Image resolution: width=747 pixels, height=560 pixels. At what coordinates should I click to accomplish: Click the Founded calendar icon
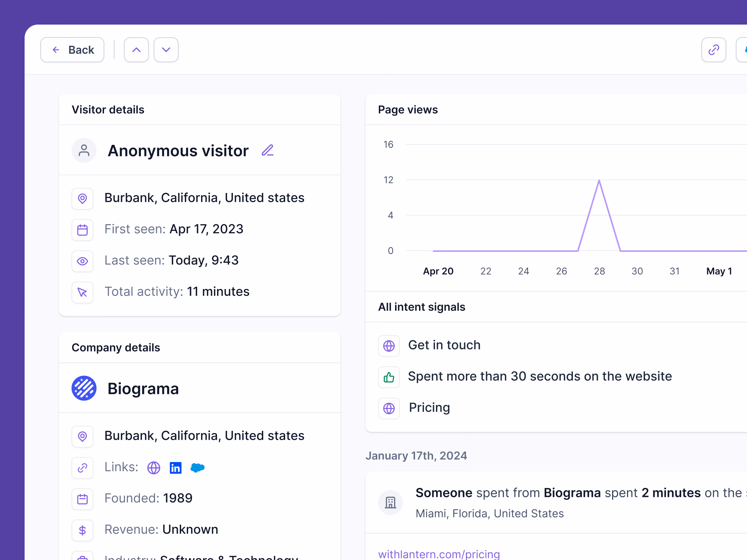pyautogui.click(x=82, y=499)
